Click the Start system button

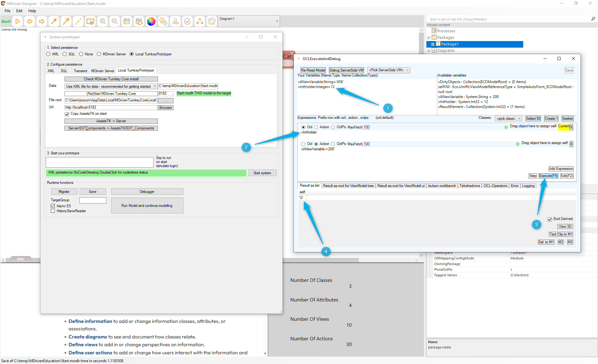click(x=262, y=173)
